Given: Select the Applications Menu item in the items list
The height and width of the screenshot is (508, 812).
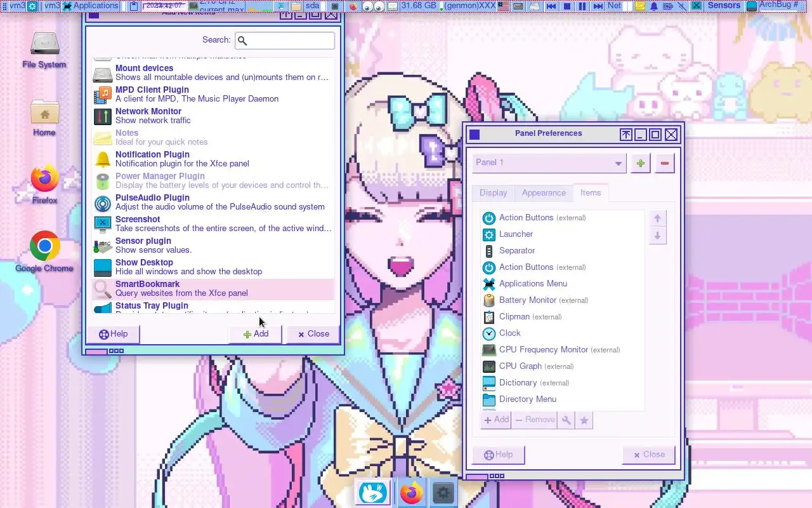Looking at the screenshot, I should 563,284.
